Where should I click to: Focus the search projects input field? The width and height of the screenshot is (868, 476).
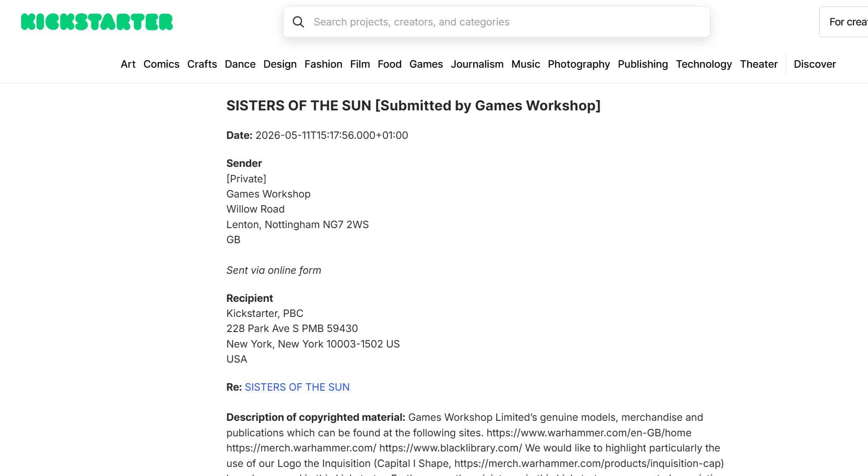point(497,22)
